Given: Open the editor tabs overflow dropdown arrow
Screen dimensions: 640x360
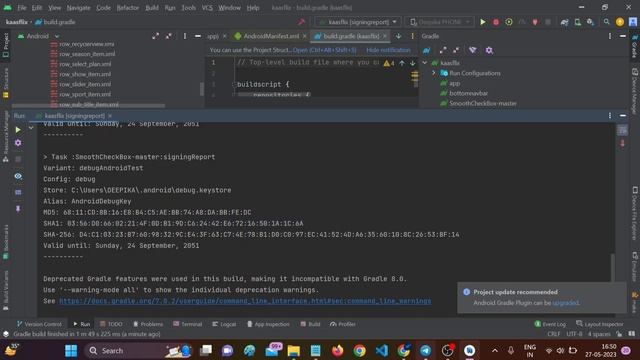Looking at the screenshot, I should click(398, 36).
